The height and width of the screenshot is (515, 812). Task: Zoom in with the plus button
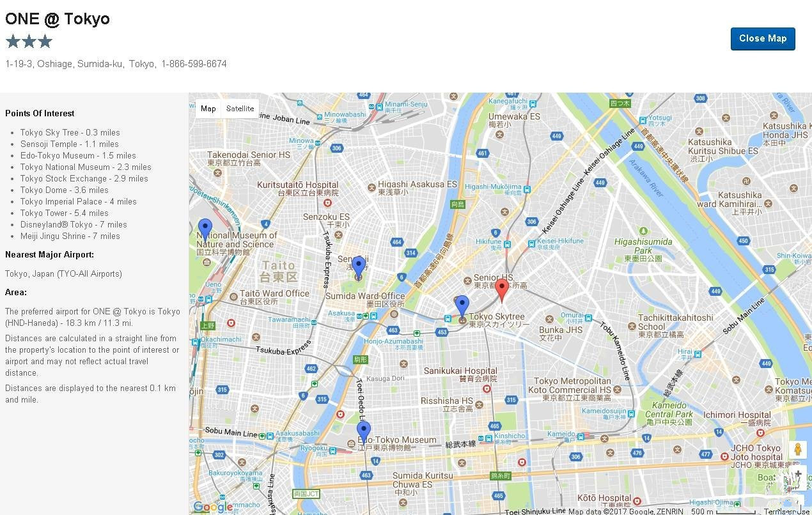point(798,474)
